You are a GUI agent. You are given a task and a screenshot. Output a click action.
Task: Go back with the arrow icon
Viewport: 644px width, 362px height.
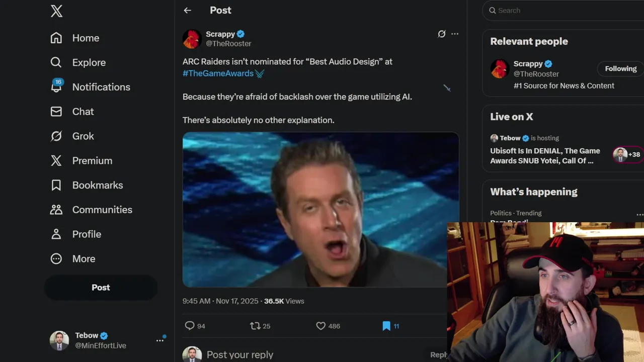188,11
